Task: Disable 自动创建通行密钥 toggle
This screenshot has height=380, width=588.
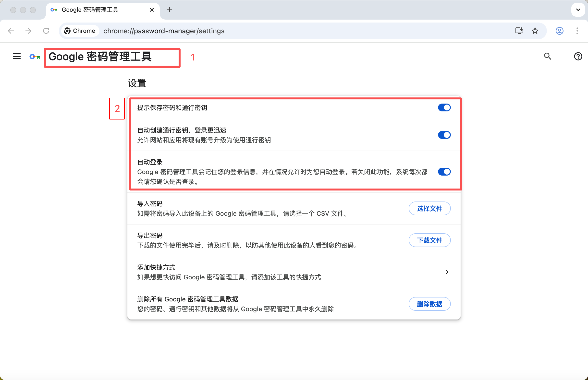Action: click(444, 135)
